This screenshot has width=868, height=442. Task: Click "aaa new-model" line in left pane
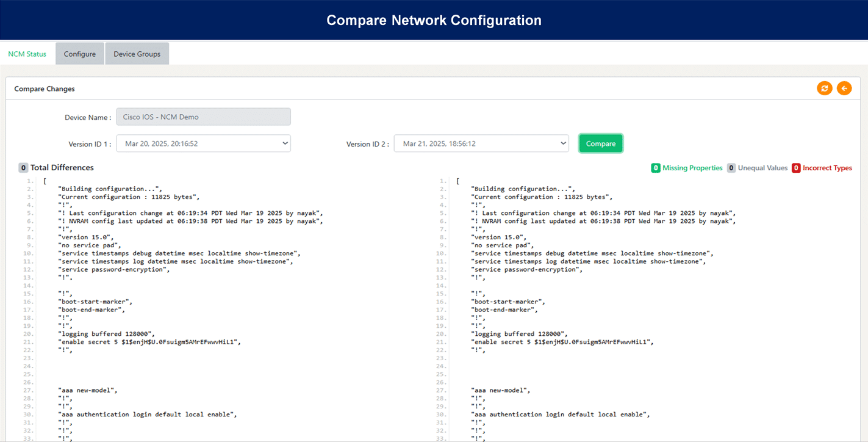(88, 390)
